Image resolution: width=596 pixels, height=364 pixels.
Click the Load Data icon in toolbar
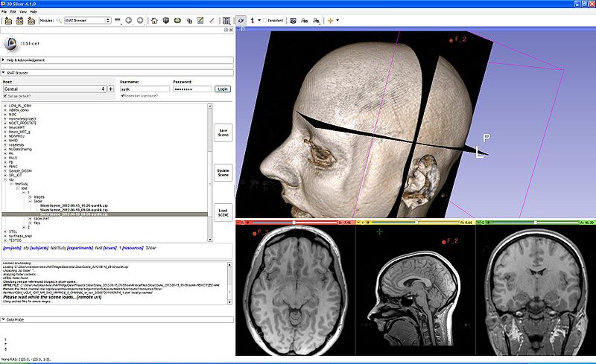(7, 20)
